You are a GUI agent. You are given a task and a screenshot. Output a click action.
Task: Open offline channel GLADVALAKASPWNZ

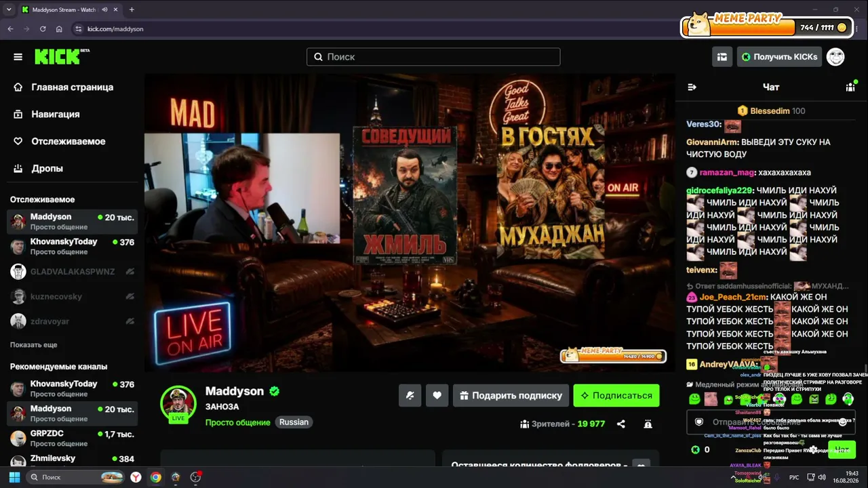tap(73, 272)
